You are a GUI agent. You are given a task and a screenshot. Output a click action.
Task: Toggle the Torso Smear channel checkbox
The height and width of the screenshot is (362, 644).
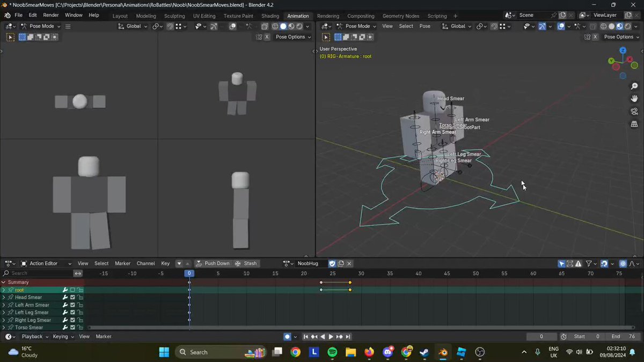[72, 328]
